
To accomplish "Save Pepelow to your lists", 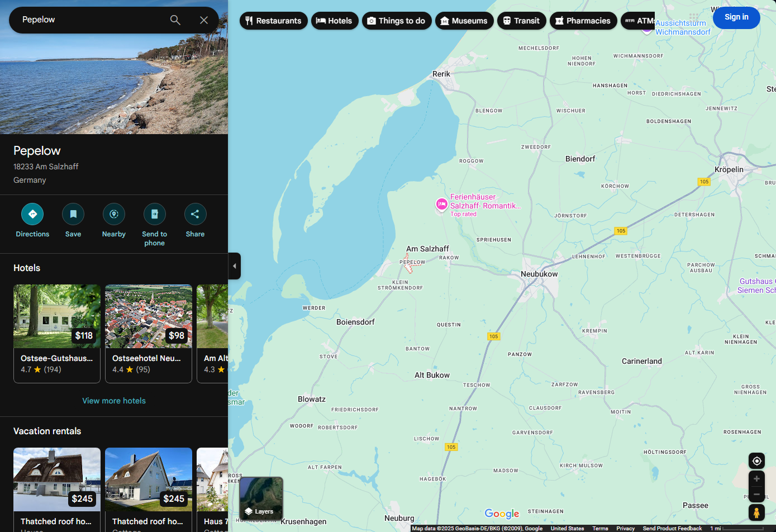I will tap(73, 220).
